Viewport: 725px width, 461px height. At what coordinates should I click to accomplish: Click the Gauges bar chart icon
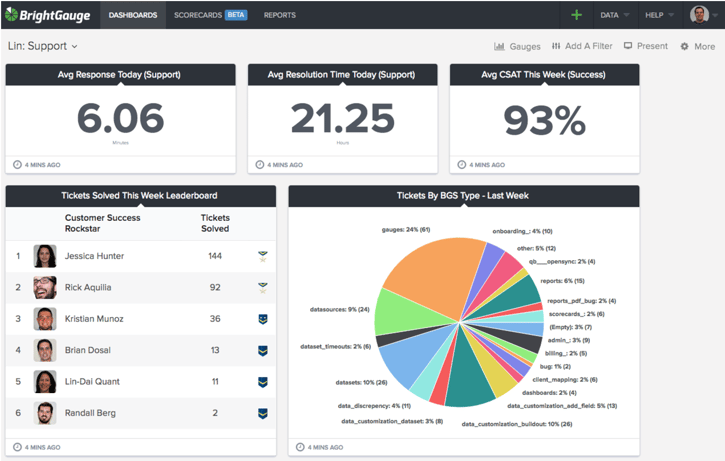pos(499,46)
